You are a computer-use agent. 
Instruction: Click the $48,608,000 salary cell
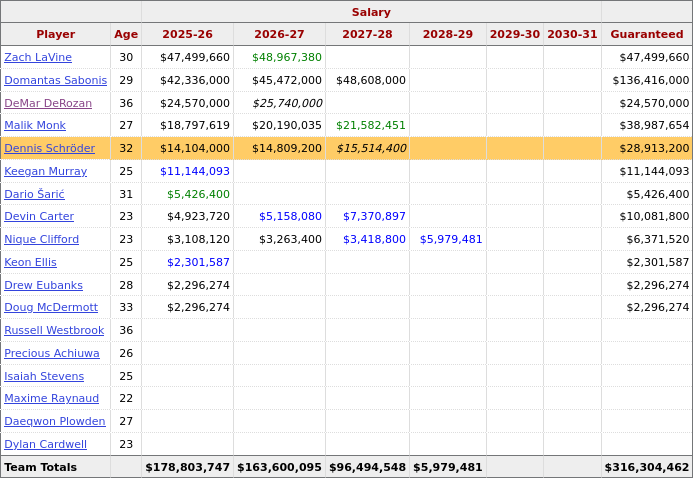tap(371, 80)
